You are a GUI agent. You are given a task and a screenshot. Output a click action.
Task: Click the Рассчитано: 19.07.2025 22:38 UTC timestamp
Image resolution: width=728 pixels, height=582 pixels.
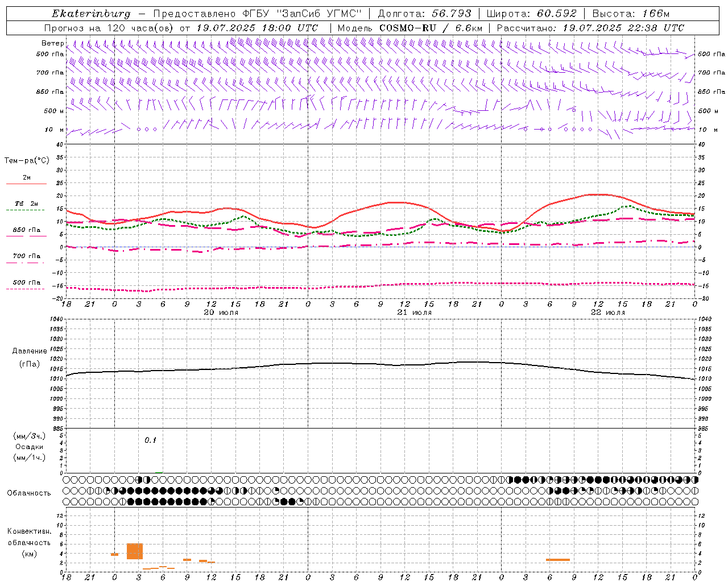590,28
